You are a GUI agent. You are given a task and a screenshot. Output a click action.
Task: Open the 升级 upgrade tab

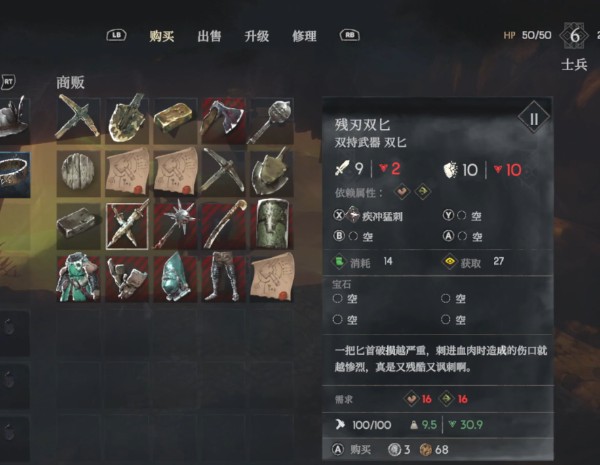[257, 36]
